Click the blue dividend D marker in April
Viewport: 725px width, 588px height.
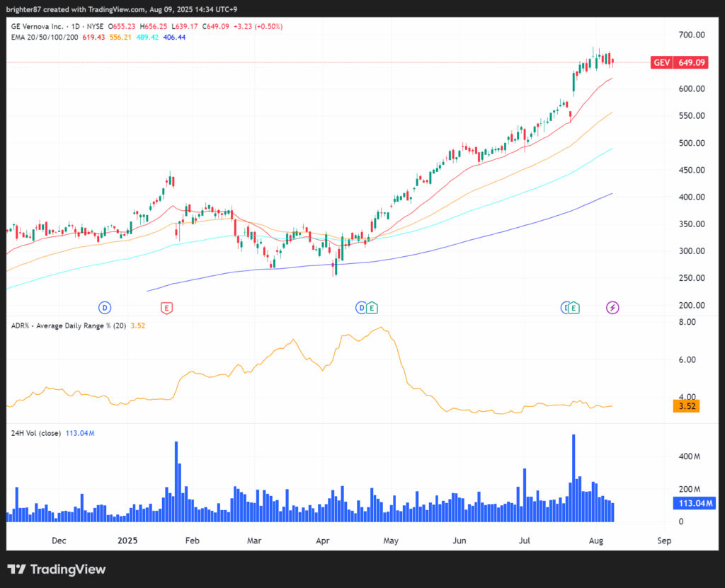361,307
